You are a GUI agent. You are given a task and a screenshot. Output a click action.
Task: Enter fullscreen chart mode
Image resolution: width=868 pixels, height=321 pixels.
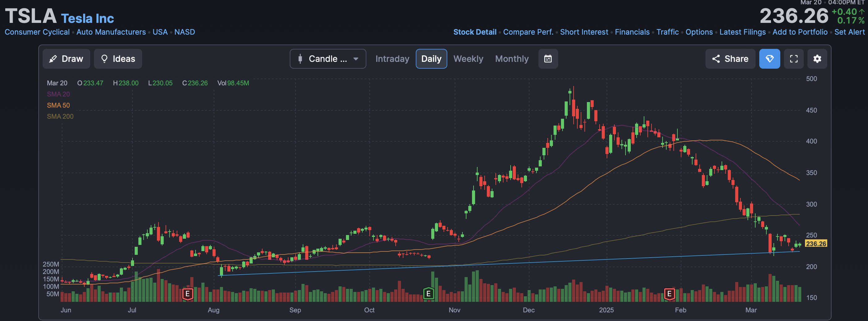794,59
